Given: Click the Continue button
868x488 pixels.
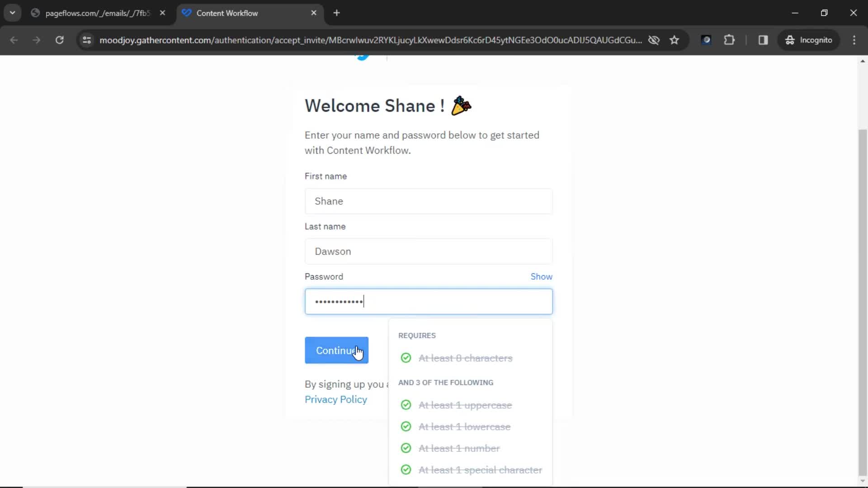Looking at the screenshot, I should tap(336, 350).
